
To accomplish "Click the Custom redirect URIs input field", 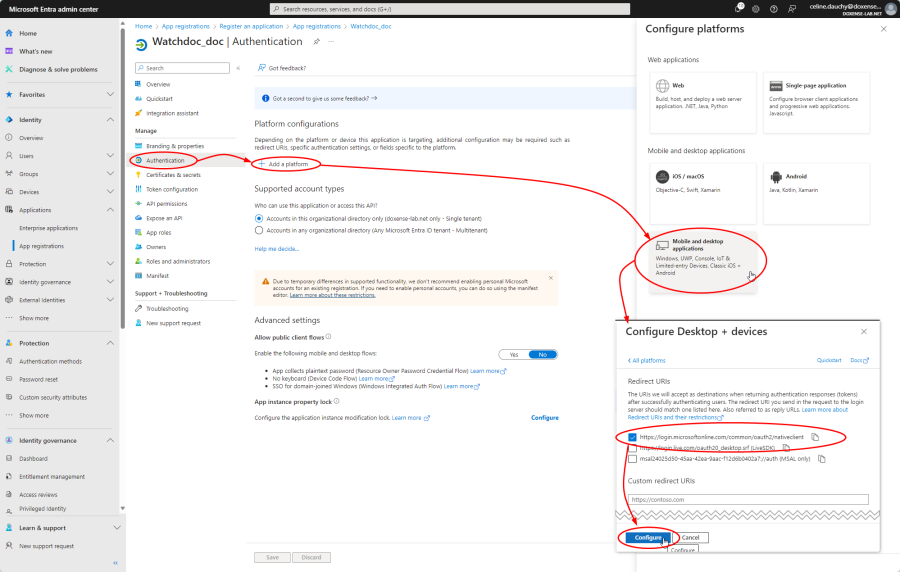I will coord(748,499).
